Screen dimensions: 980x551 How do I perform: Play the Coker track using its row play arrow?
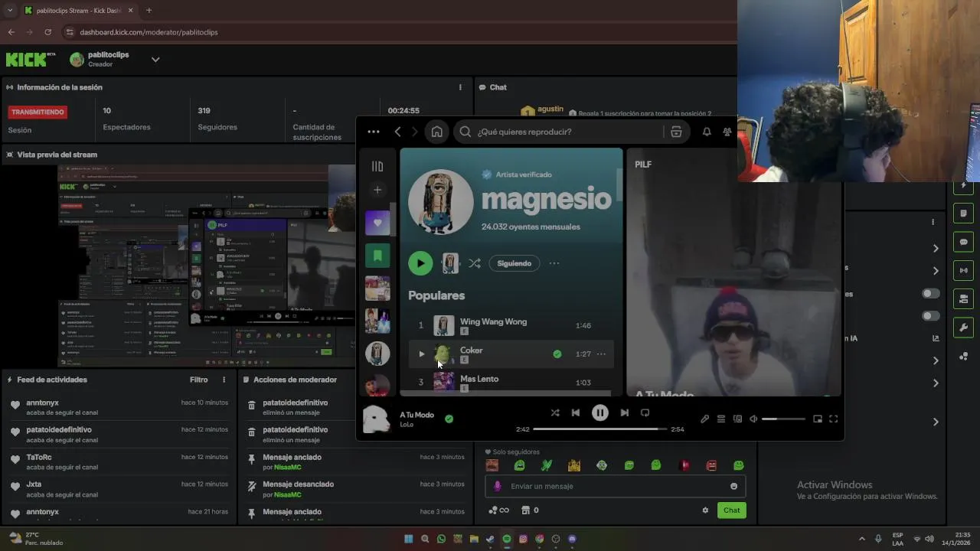coord(421,354)
